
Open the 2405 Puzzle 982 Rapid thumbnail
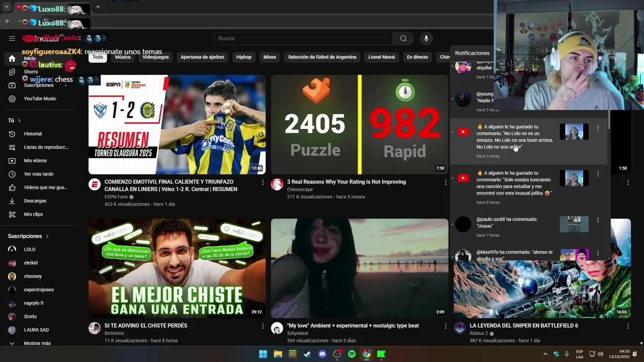click(359, 125)
